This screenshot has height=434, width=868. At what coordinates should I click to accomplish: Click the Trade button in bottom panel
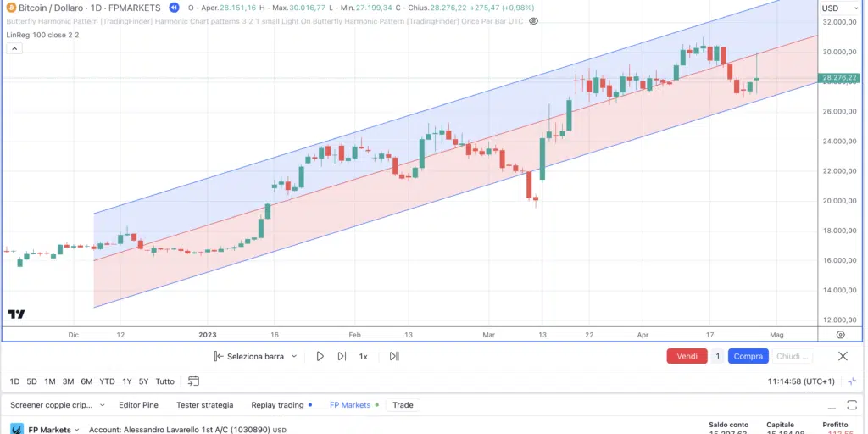(x=403, y=405)
